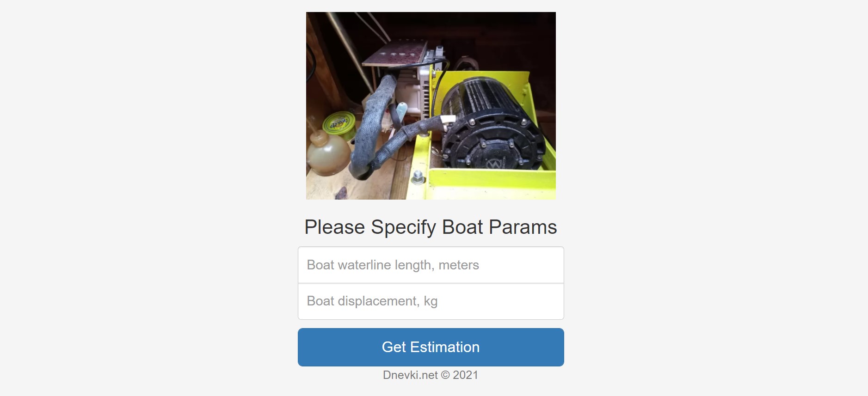Open the electric motor photo

point(431,106)
